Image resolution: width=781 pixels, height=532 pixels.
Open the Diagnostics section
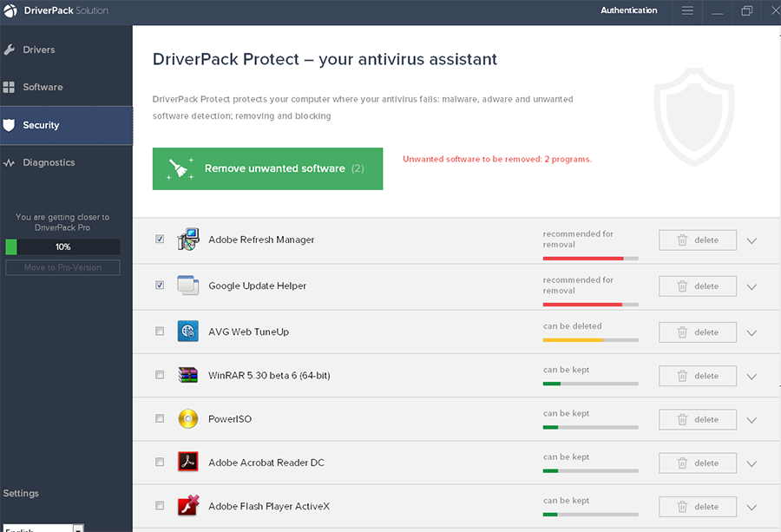[x=66, y=163]
